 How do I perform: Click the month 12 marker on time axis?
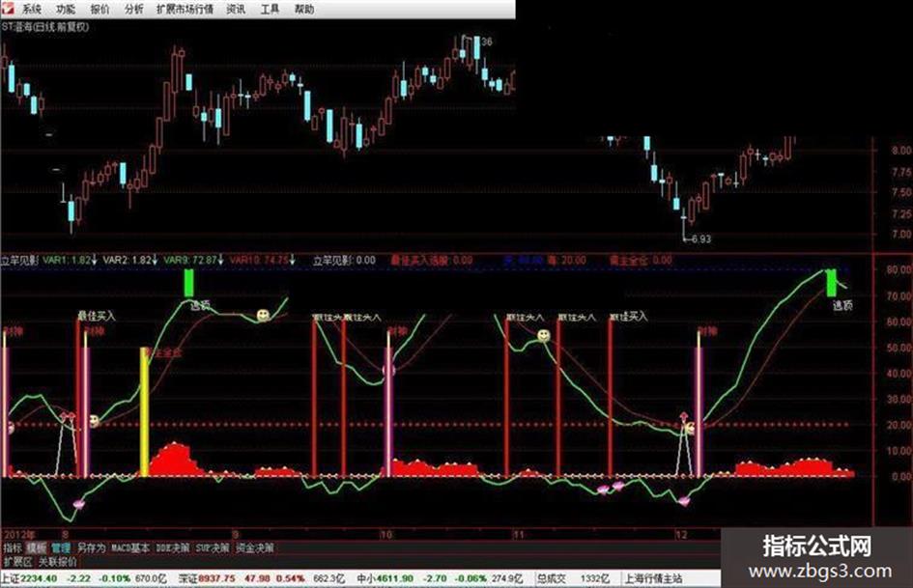(x=681, y=534)
